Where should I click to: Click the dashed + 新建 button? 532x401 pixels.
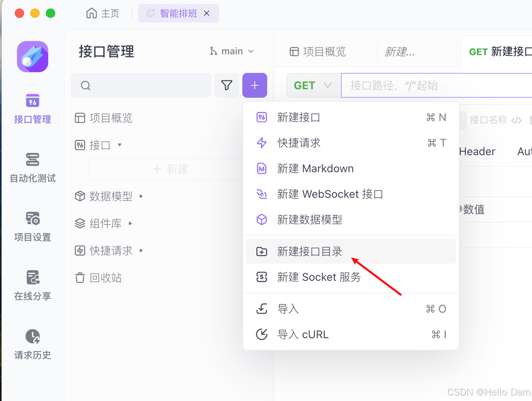point(165,169)
